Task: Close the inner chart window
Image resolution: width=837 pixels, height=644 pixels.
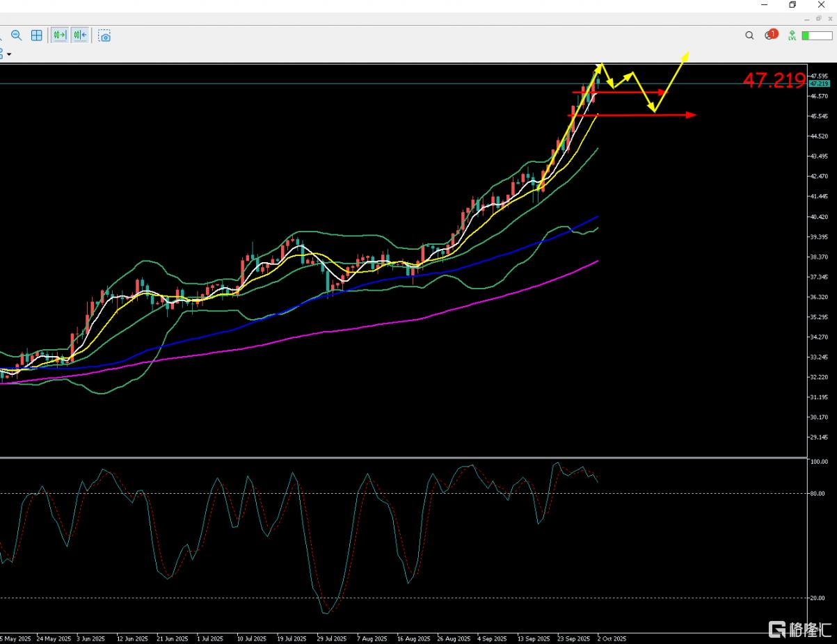Action: click(x=829, y=18)
